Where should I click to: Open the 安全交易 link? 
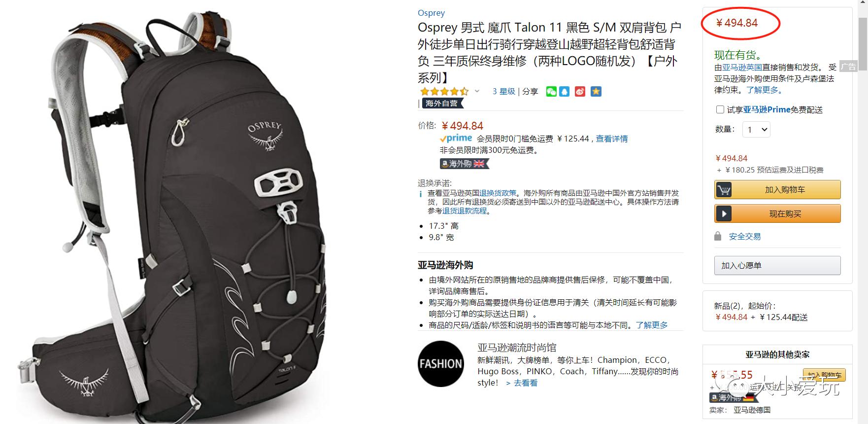(x=745, y=236)
